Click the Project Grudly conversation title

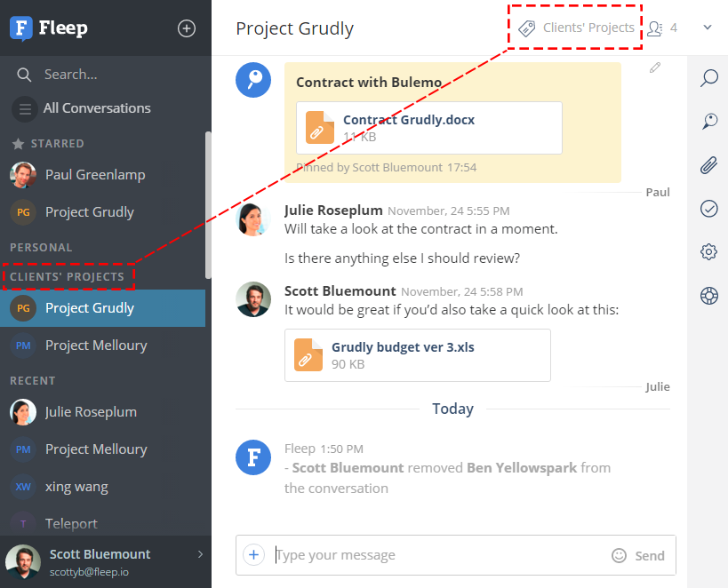pyautogui.click(x=294, y=28)
